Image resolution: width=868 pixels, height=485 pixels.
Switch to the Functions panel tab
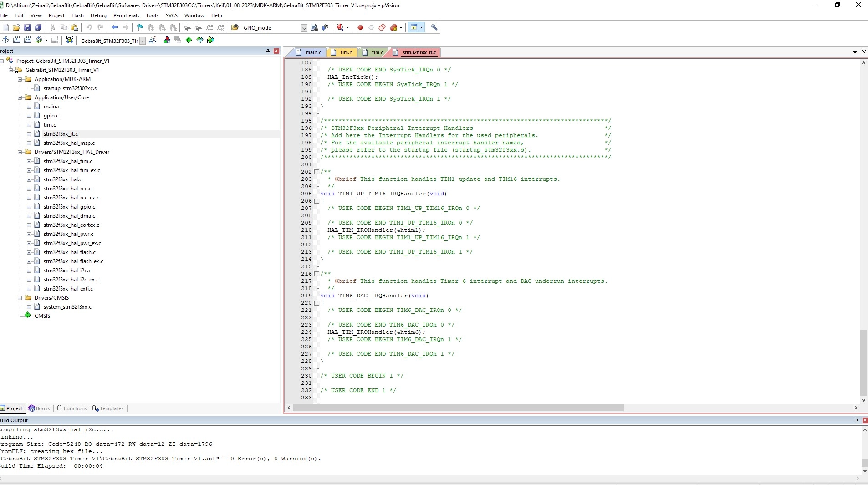point(71,408)
